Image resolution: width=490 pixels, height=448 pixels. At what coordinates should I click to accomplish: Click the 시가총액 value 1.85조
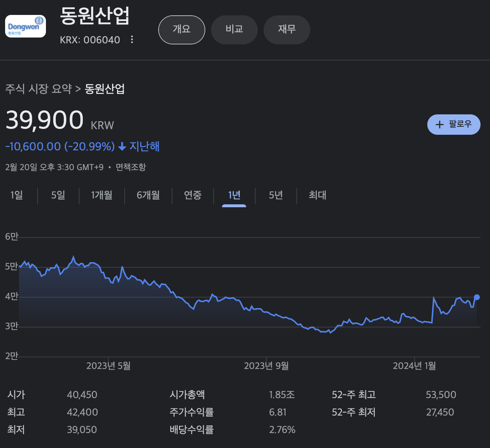click(x=282, y=395)
